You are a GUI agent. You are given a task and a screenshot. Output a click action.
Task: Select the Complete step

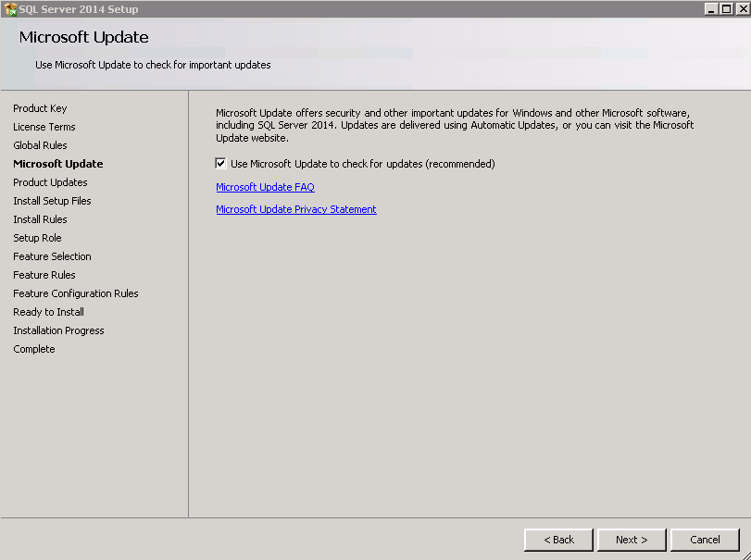(x=34, y=349)
